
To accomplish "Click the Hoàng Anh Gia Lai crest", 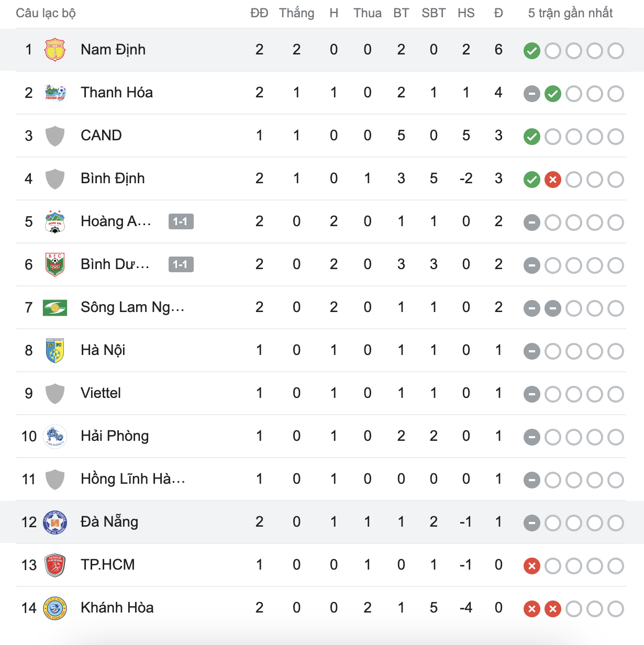I will (x=54, y=221).
